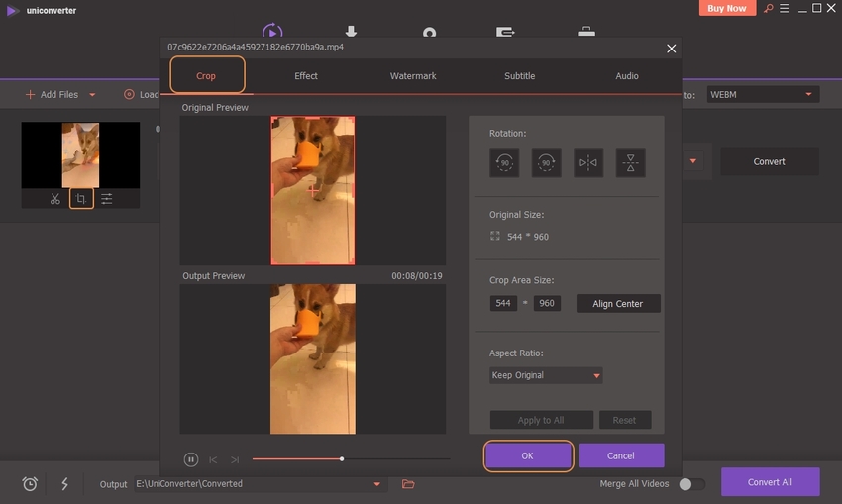This screenshot has height=504, width=842.
Task: Open the Subtitle tab
Action: (x=519, y=76)
